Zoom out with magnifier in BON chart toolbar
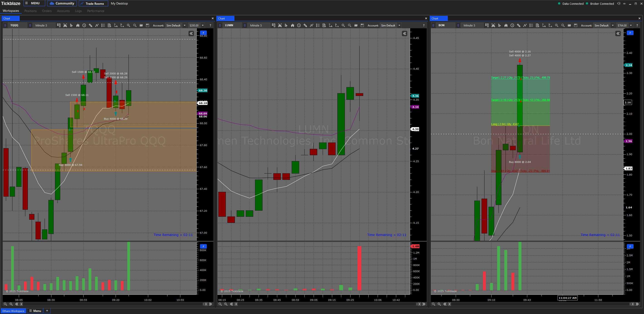 click(x=563, y=25)
